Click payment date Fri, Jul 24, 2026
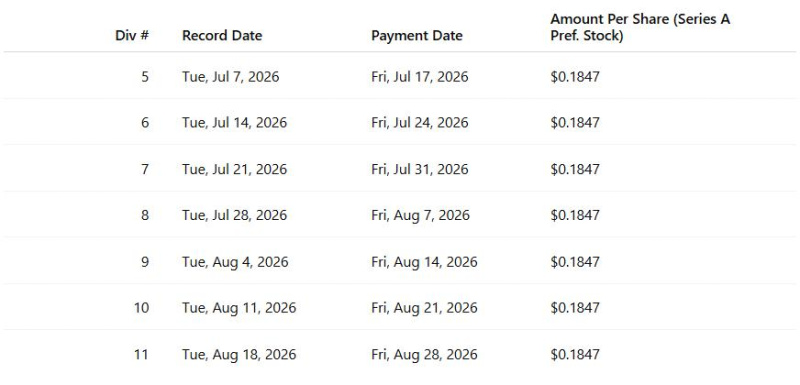 coord(420,123)
